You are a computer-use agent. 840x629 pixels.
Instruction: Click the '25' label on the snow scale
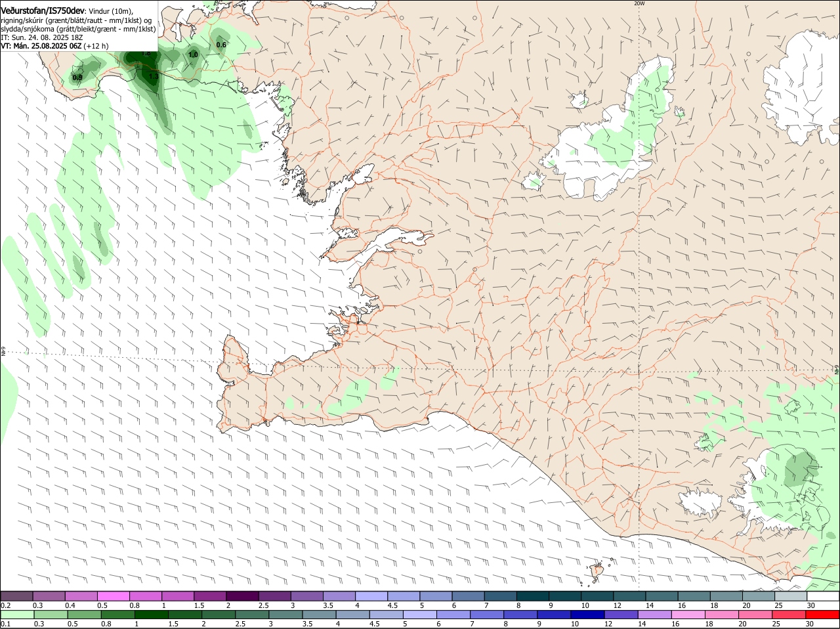[779, 605]
